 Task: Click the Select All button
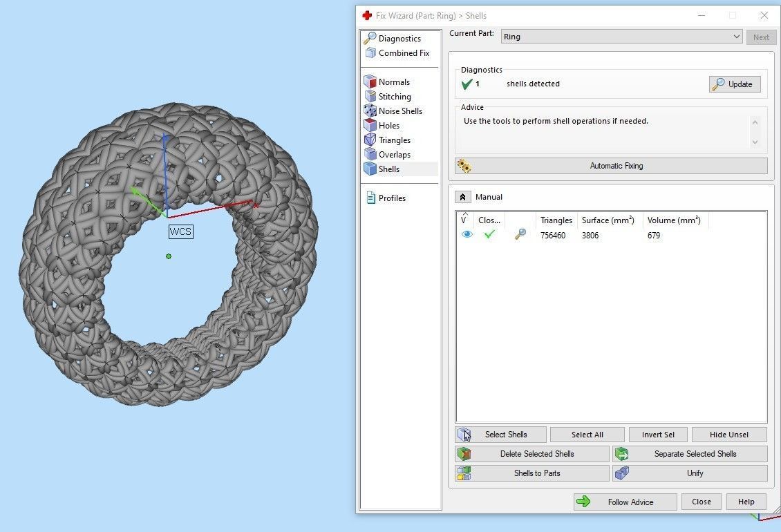point(587,435)
